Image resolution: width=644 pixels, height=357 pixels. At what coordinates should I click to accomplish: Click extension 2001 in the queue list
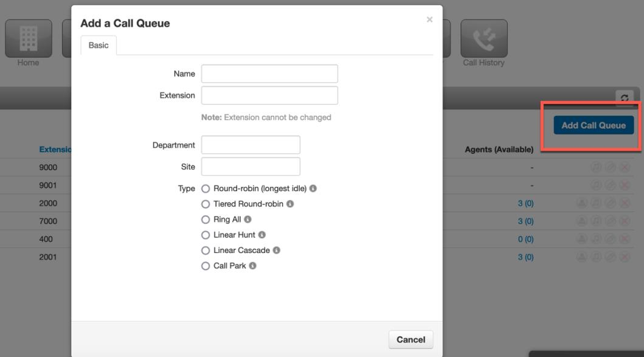click(x=48, y=257)
